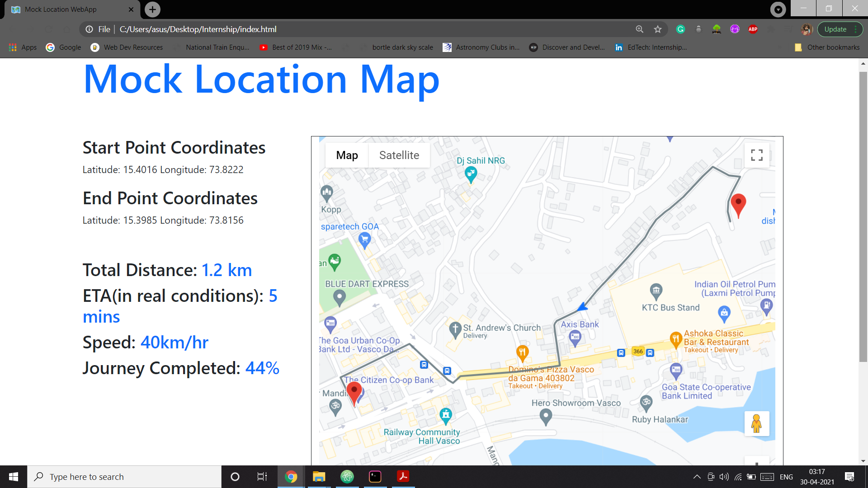Open the Chrome profile avatar
This screenshot has height=488, width=868.
[807, 29]
